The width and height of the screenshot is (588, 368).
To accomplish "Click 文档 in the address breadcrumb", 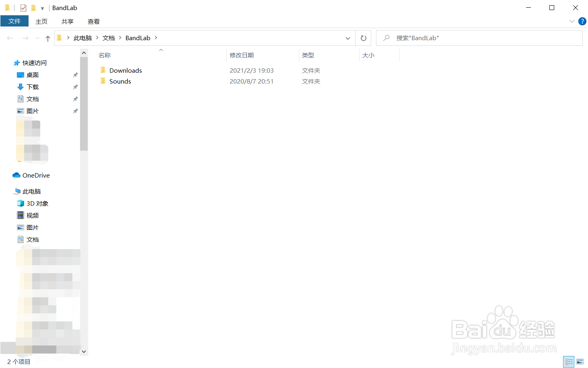I will [109, 38].
